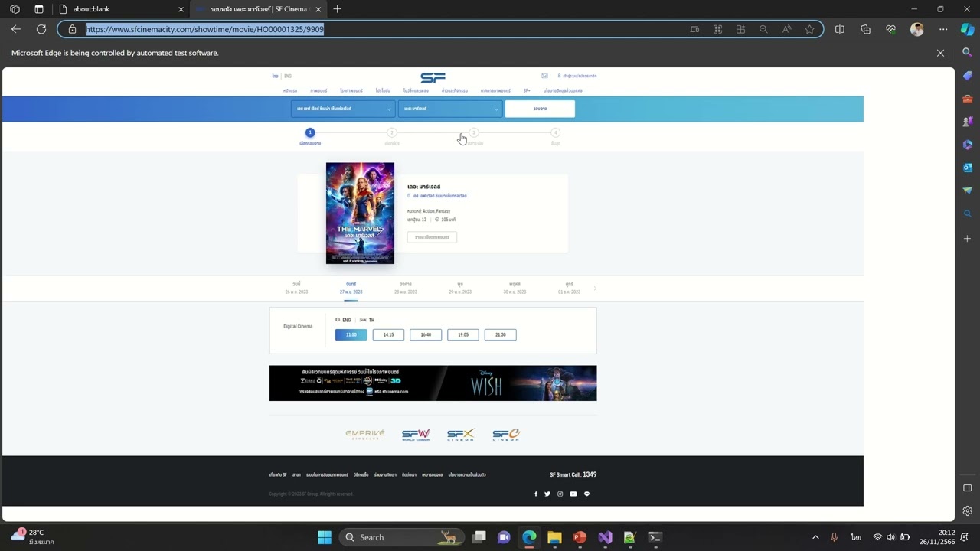Switch site language to Thai (ไทย)
Image resolution: width=980 pixels, height=551 pixels.
click(x=275, y=76)
